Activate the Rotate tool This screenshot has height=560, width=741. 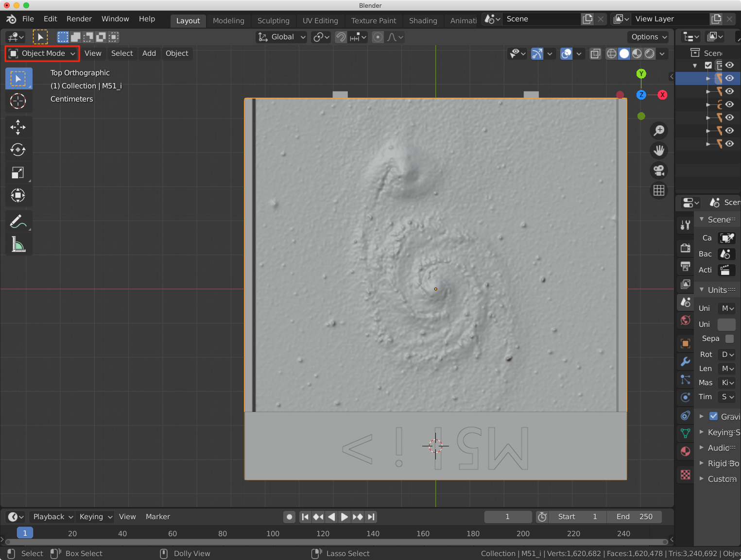18,150
